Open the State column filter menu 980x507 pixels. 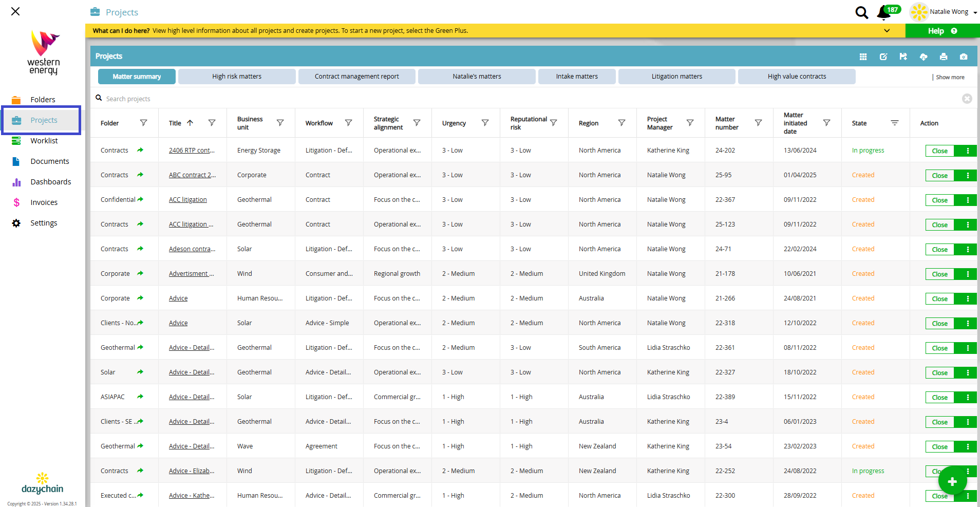895,123
